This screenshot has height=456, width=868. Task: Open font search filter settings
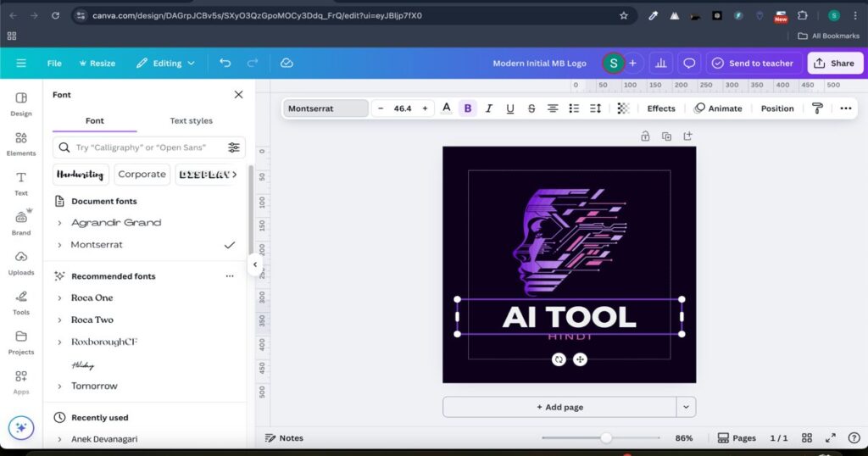(x=234, y=147)
